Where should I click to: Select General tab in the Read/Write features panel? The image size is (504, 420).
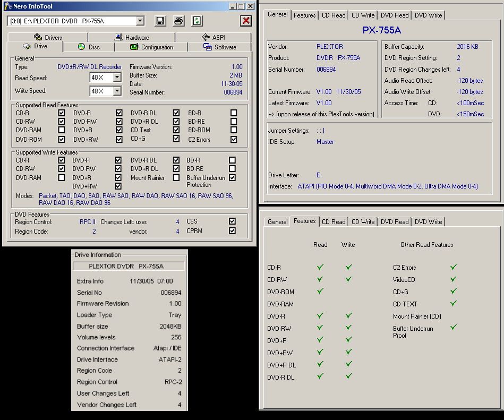point(278,222)
